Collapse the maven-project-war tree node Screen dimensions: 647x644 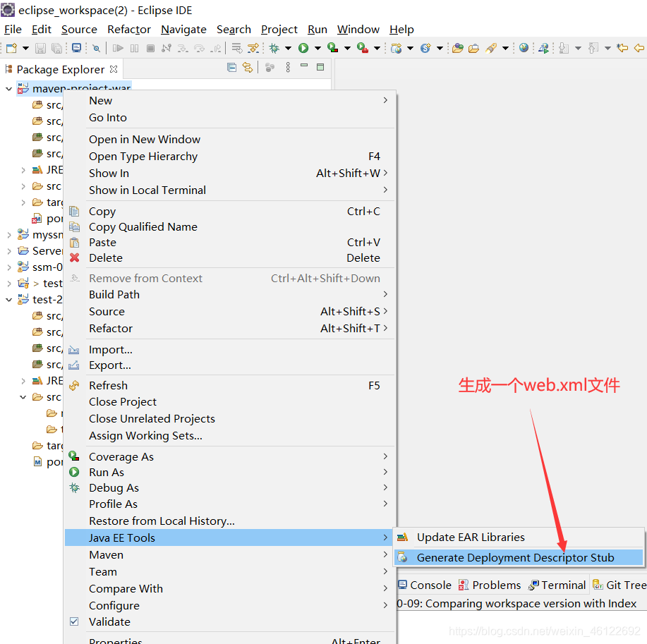[8, 89]
